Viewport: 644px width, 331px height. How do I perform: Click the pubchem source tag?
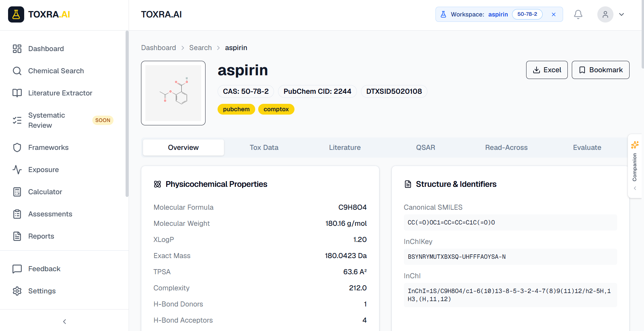(236, 109)
